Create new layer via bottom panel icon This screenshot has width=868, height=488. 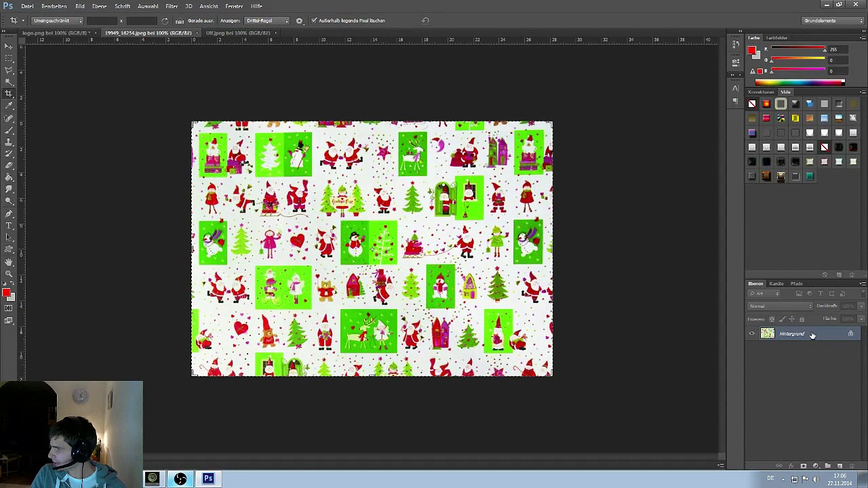click(840, 466)
